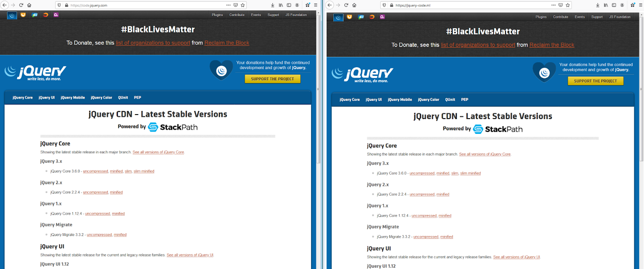Image resolution: width=644 pixels, height=269 pixels.
Task: Open lock site info in jquery-code.ml window
Action: click(x=391, y=5)
